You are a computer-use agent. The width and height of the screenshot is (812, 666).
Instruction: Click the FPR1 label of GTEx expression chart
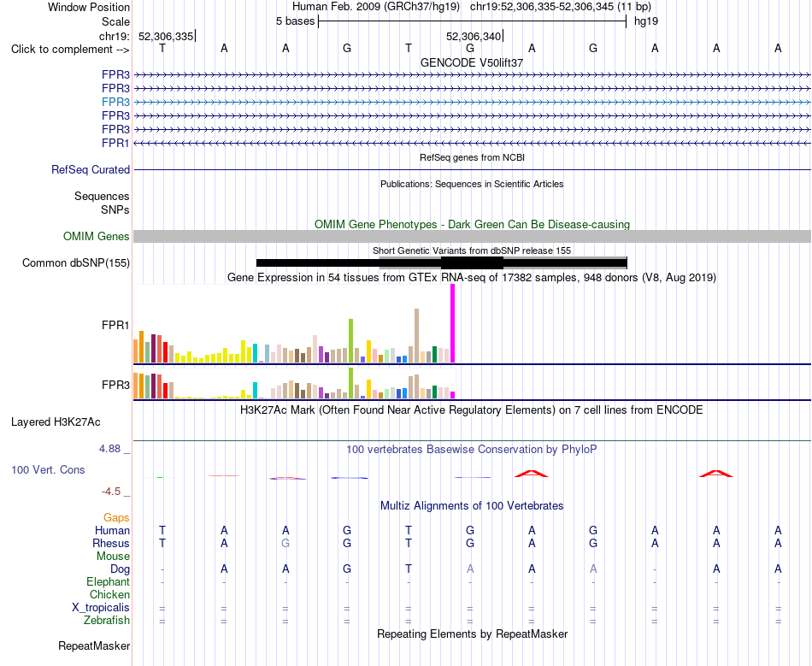coord(115,325)
